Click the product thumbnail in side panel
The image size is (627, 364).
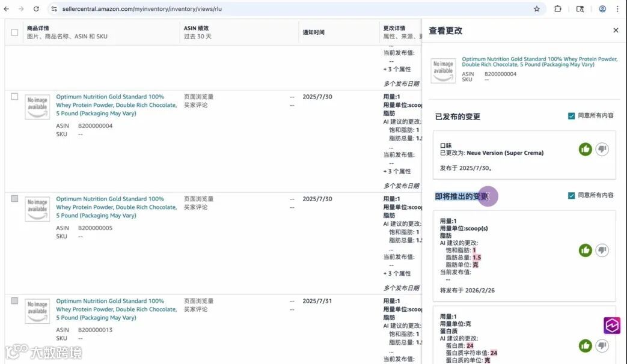(443, 71)
